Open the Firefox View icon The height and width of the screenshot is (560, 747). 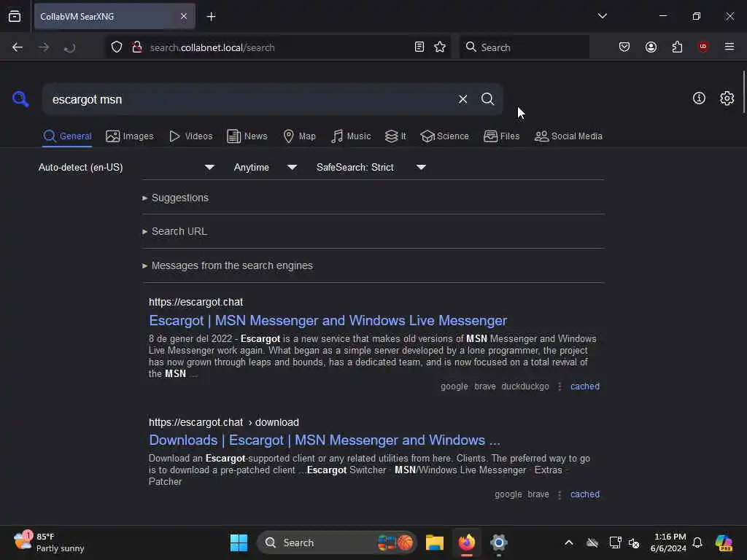pyautogui.click(x=15, y=16)
